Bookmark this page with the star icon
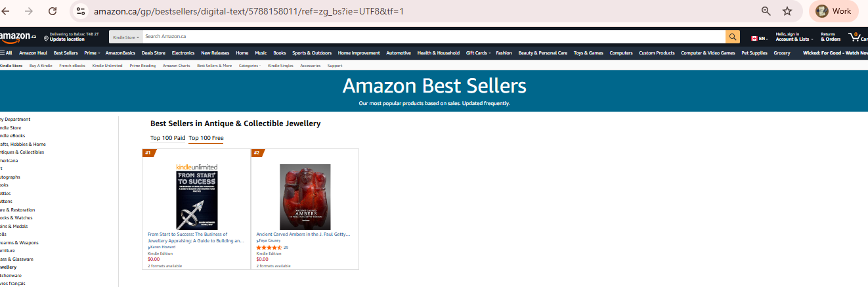This screenshot has height=287, width=868. pos(787,11)
